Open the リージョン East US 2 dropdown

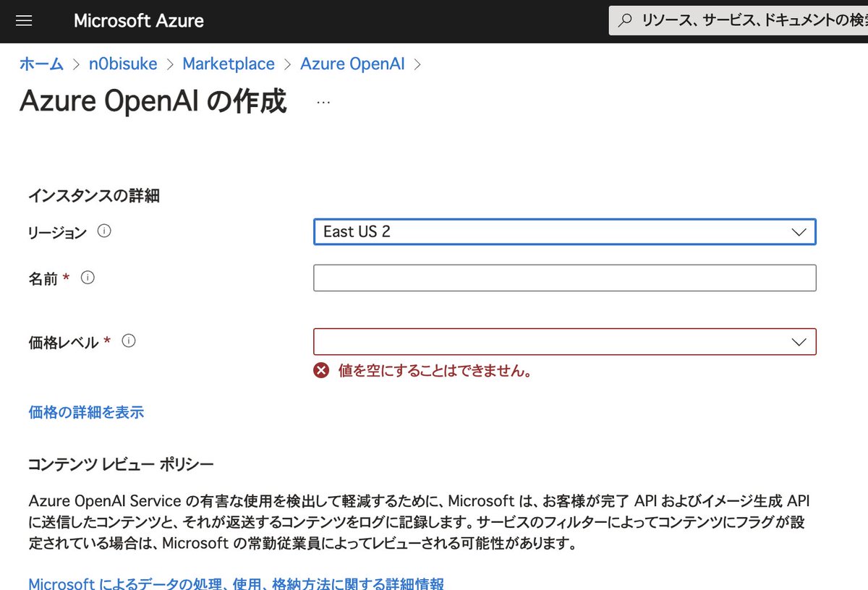(564, 232)
